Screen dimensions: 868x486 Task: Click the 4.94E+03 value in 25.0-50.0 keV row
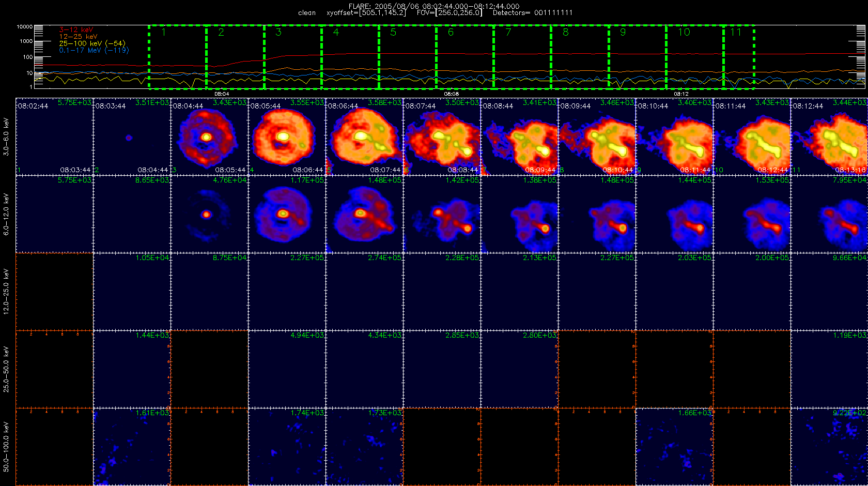[x=307, y=335]
